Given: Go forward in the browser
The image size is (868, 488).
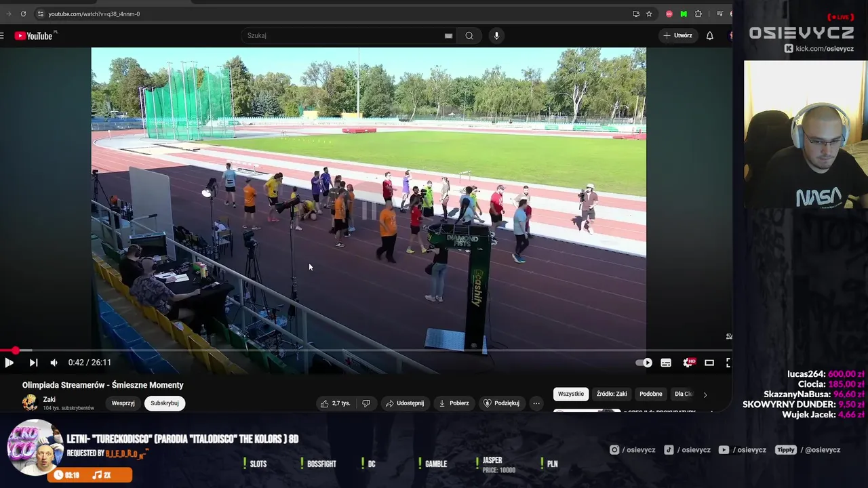Looking at the screenshot, I should (x=8, y=14).
